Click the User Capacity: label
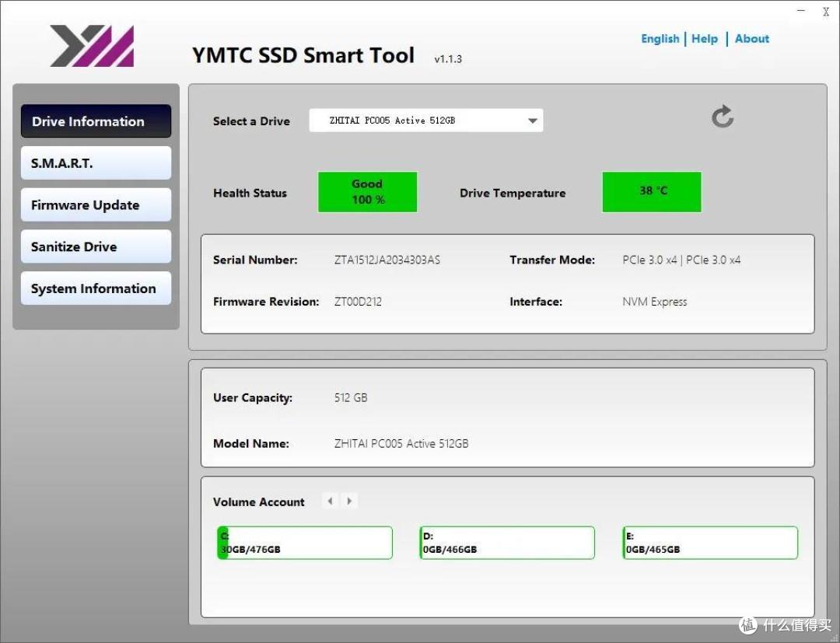Screen dimensions: 840x643 (x=252, y=397)
